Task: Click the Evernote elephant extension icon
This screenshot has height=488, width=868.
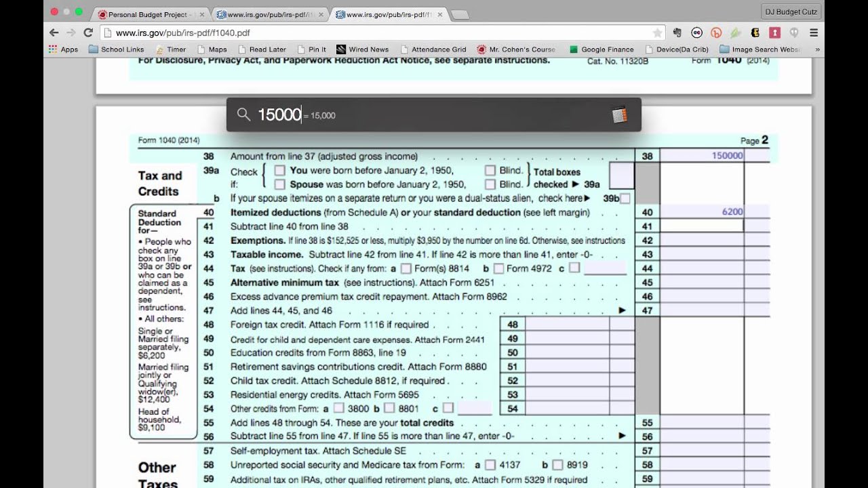Action: click(x=677, y=33)
